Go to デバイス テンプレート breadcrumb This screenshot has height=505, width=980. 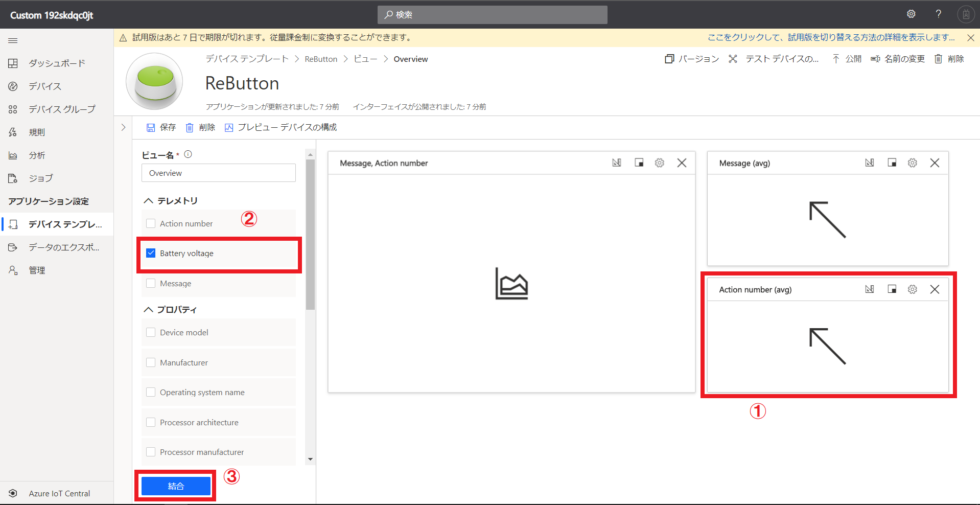(x=247, y=59)
